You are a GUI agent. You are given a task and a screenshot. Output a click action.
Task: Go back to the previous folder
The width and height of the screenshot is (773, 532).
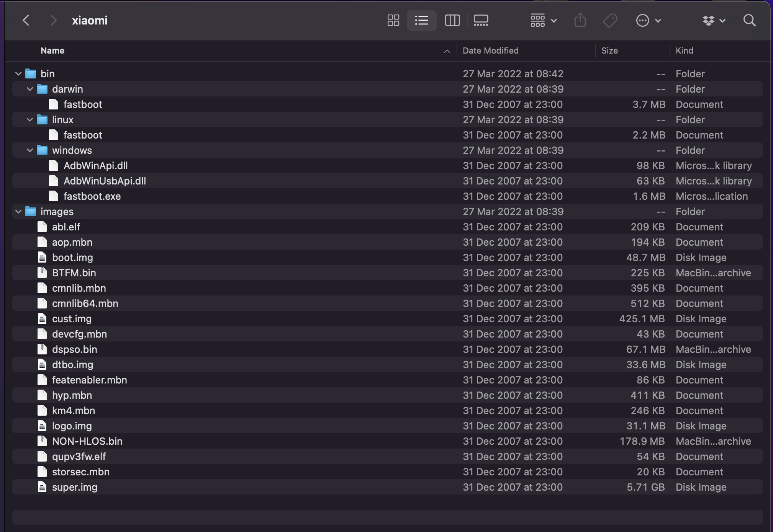[26, 20]
